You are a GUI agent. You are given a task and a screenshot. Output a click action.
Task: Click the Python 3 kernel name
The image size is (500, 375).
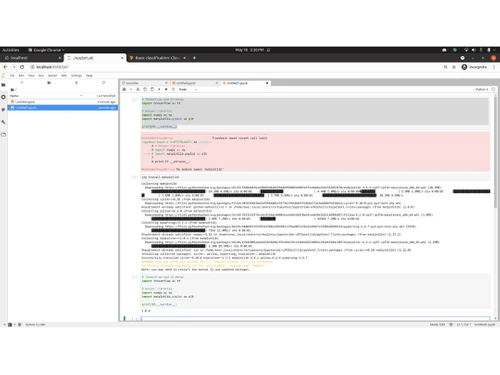[x=482, y=89]
